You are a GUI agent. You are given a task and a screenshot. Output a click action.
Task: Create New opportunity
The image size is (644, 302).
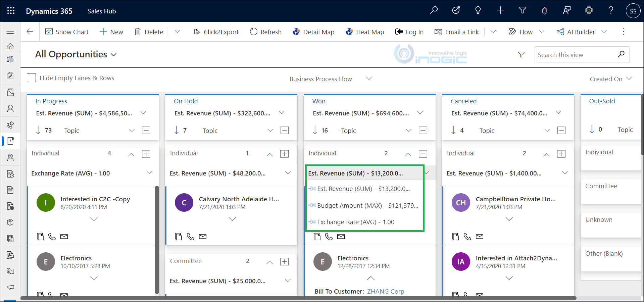point(111,32)
